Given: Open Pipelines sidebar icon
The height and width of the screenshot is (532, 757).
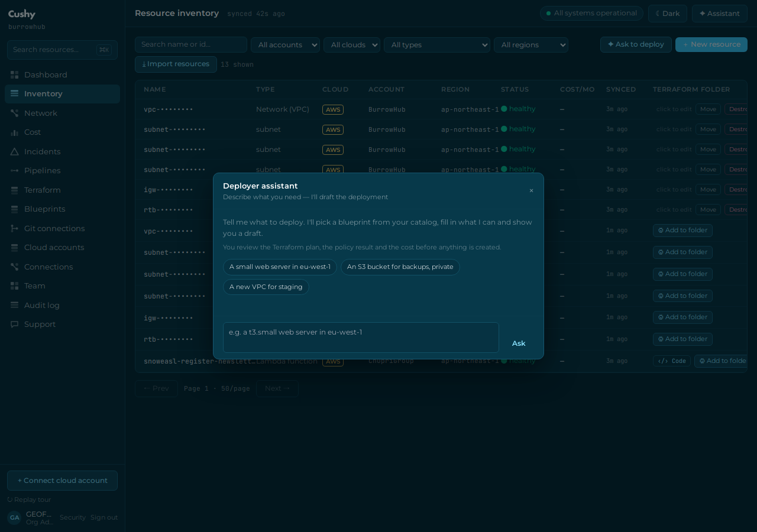Looking at the screenshot, I should point(14,171).
